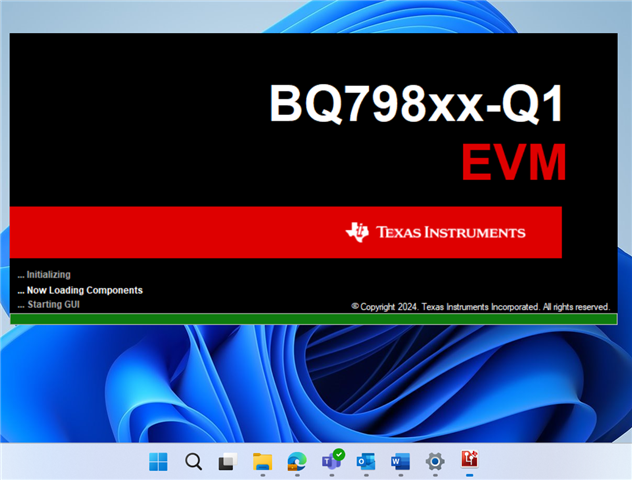Click the green loading progress bar
The height and width of the screenshot is (480, 632).
coord(314,319)
